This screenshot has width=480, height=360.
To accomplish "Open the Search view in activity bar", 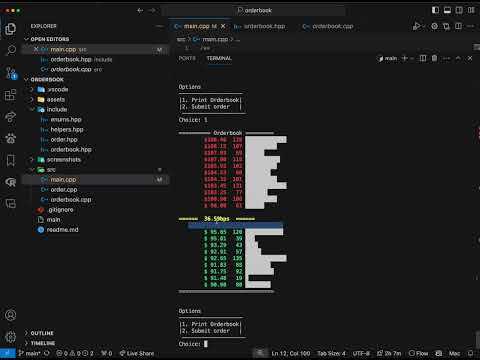I will tap(11, 50).
